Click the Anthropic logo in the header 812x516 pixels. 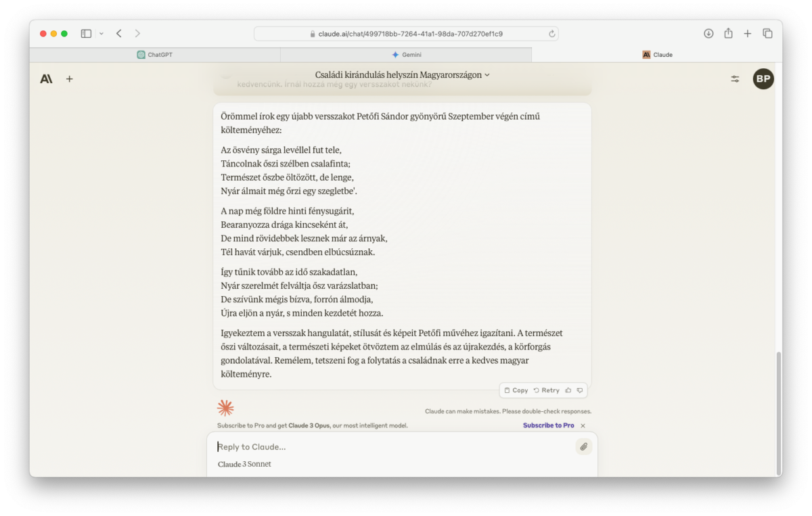[x=46, y=79]
